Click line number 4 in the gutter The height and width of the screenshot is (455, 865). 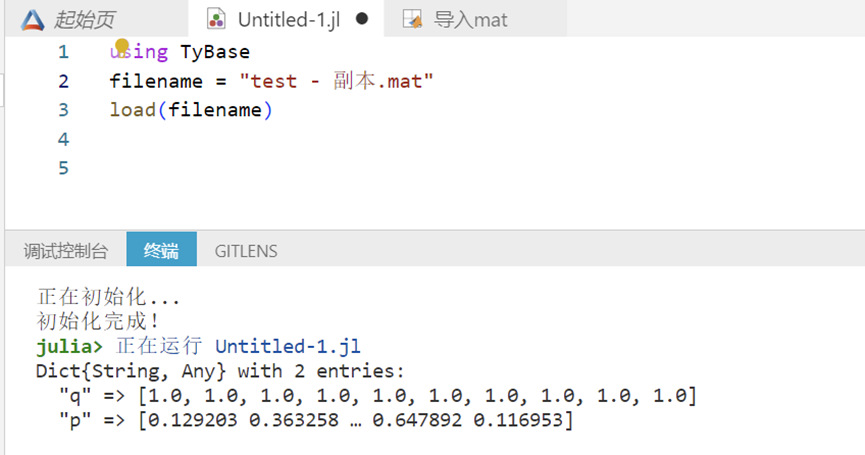click(x=63, y=139)
